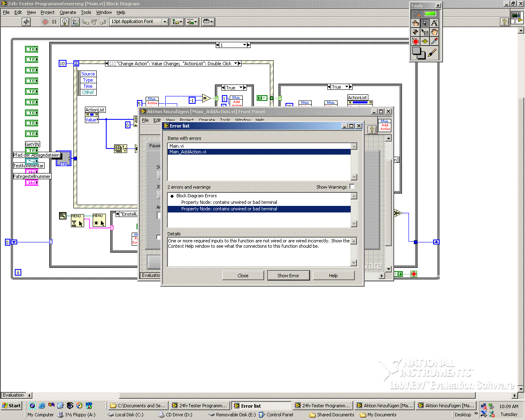This screenshot has height=420, width=525.
Task: Click the Block Diagram vertical scrollbar
Action: pos(521,209)
